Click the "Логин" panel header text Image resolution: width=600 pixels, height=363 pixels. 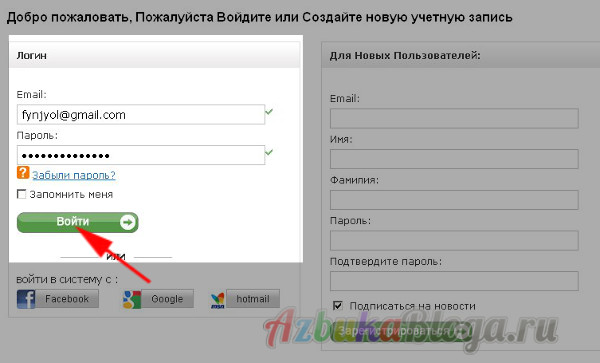[x=31, y=55]
